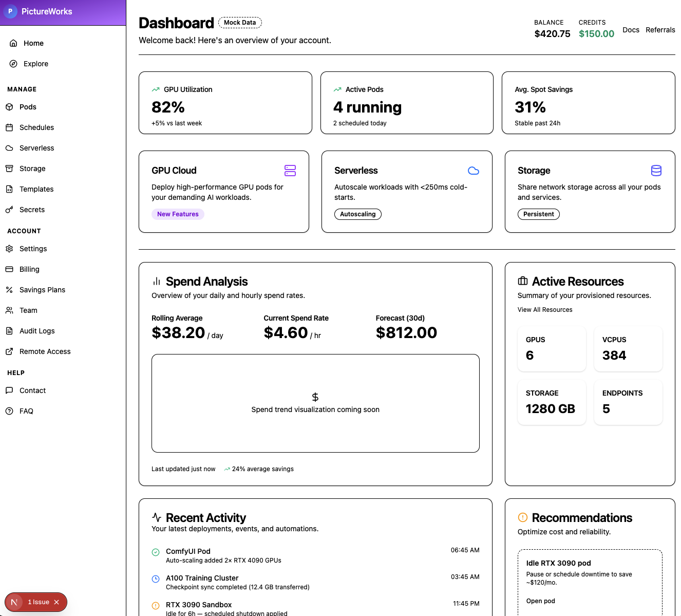Screen dimensions: 681x616
Task: Open the Docs link
Action: [631, 30]
